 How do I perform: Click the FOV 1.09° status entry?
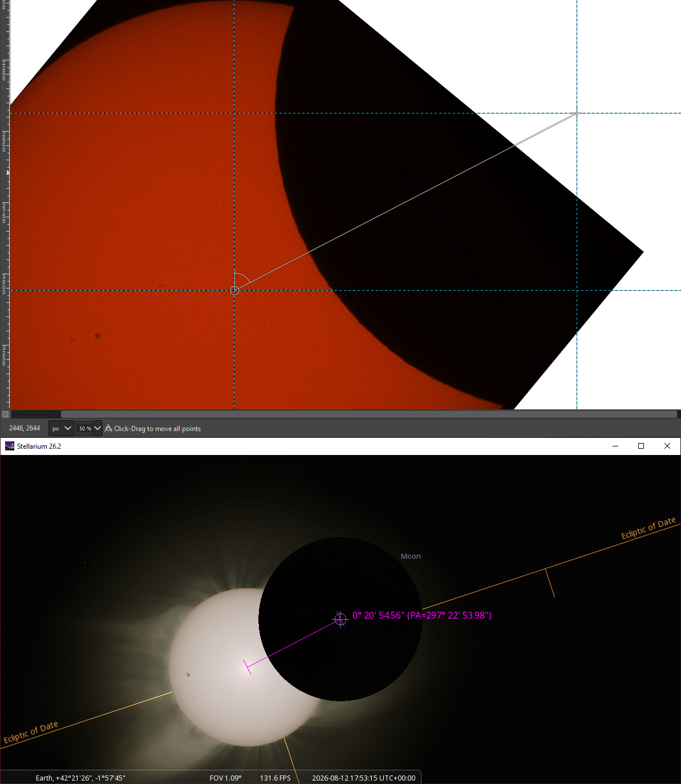tap(226, 778)
